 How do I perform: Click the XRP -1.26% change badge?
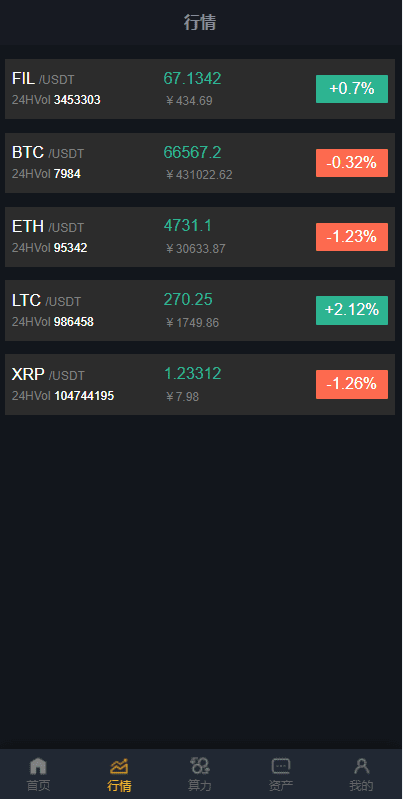(352, 384)
